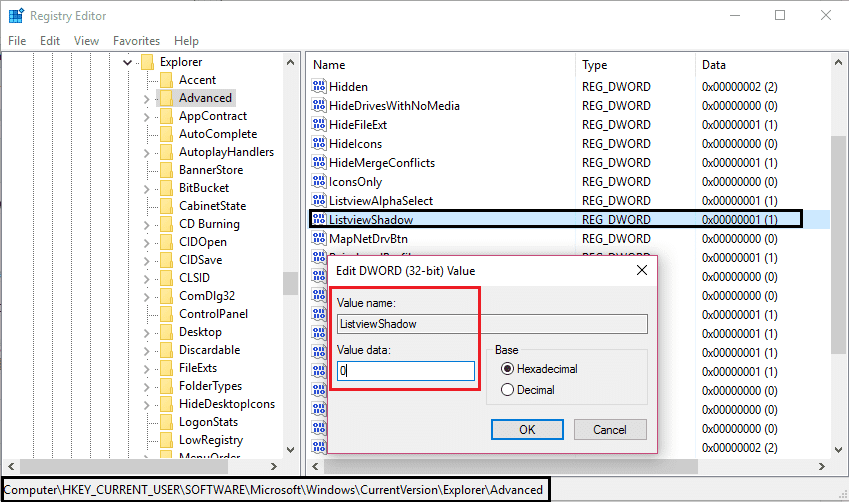Close the Edit DWORD dialog with X
The image size is (849, 502).
click(x=642, y=270)
